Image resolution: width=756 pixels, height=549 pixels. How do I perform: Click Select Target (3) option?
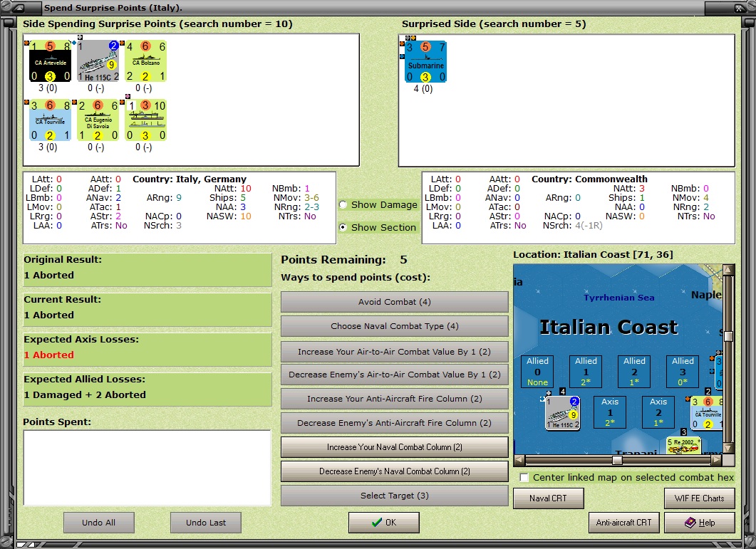tap(395, 496)
